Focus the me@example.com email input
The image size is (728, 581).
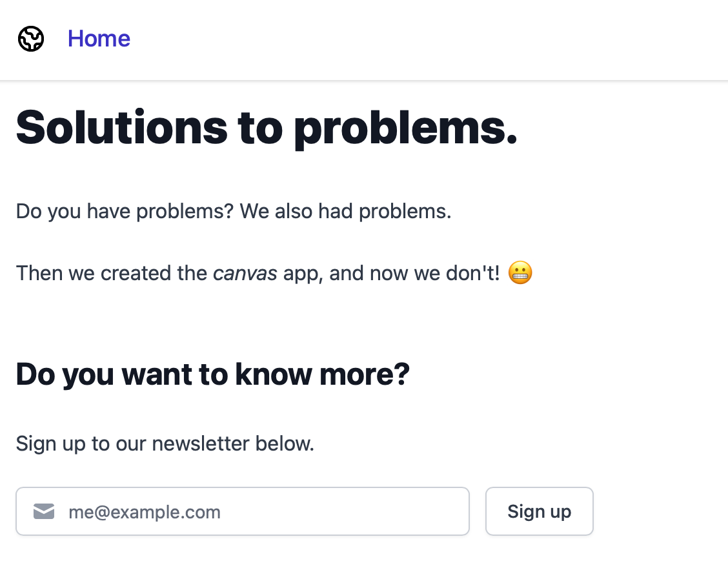coord(258,512)
